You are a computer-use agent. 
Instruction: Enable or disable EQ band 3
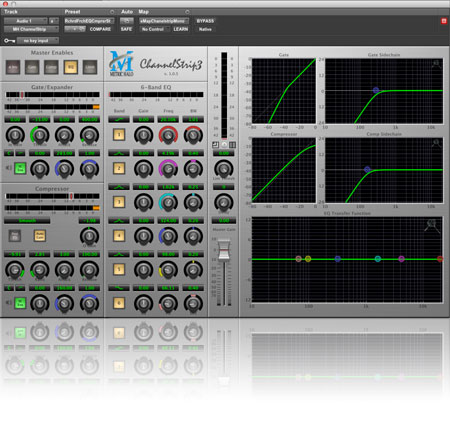(119, 202)
